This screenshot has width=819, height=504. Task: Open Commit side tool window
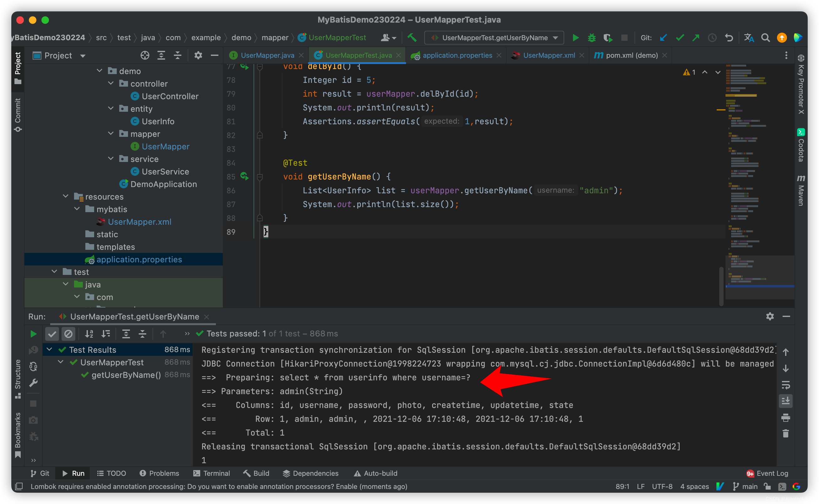pos(18,115)
